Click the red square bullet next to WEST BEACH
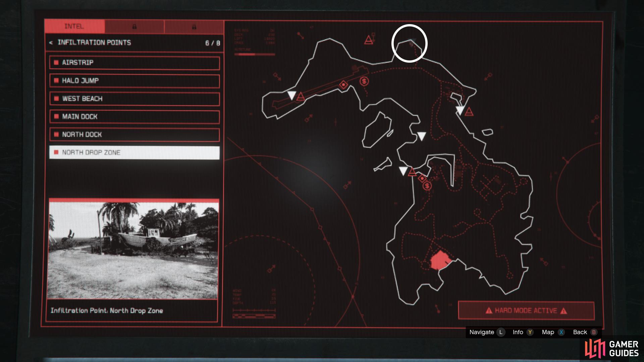The height and width of the screenshot is (362, 644). (56, 99)
